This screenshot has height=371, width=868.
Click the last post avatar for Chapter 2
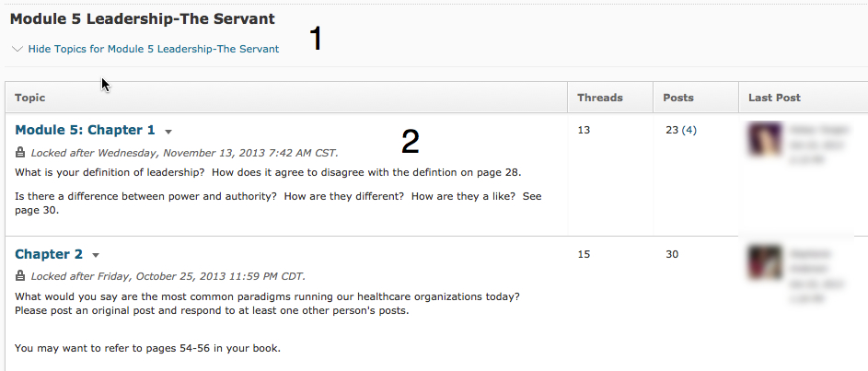764,262
